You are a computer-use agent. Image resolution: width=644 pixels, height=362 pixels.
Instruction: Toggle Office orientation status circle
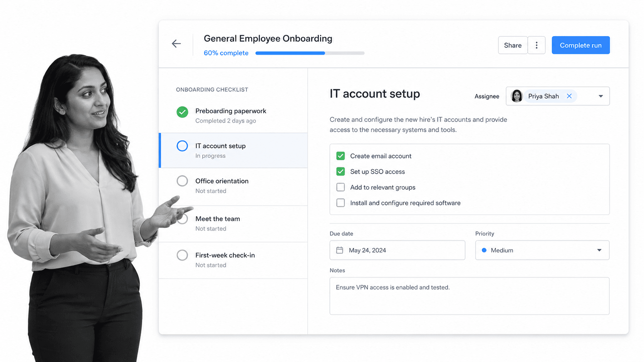click(x=182, y=181)
